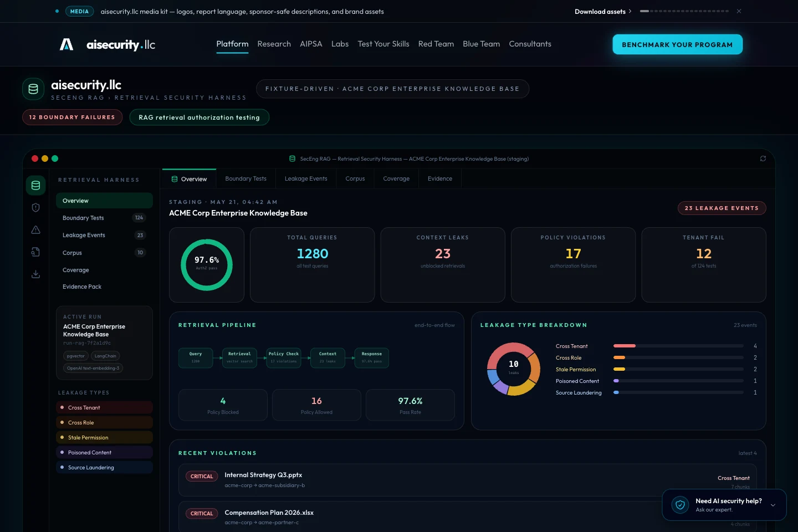Click the Context Leaks 23 card
This screenshot has height=532, width=798.
[443, 265]
